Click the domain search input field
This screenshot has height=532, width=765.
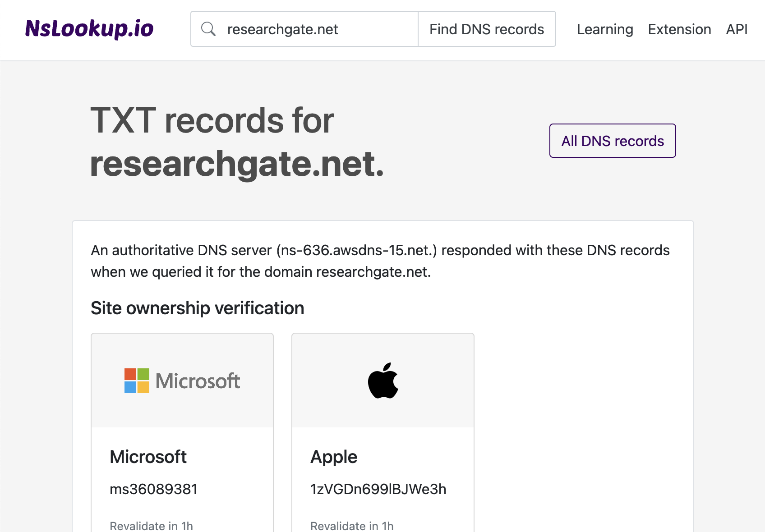click(x=316, y=29)
